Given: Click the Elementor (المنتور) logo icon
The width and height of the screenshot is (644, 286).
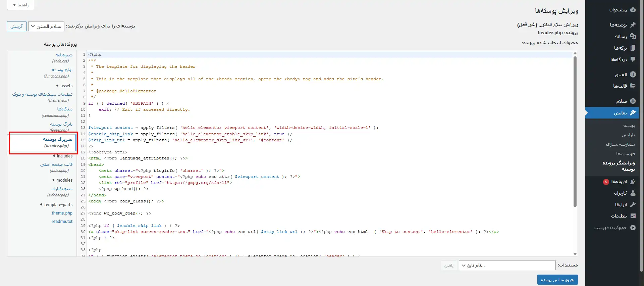Looking at the screenshot, I should (x=633, y=75).
